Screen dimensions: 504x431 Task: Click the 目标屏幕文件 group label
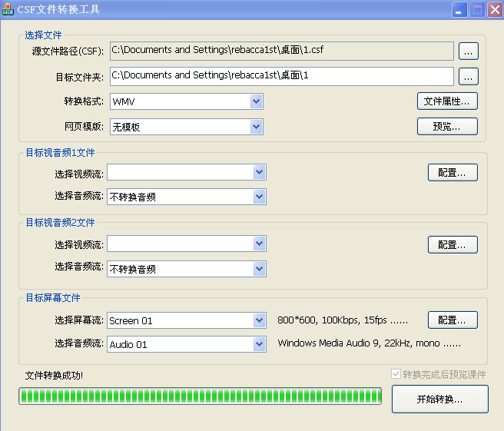coord(53,297)
